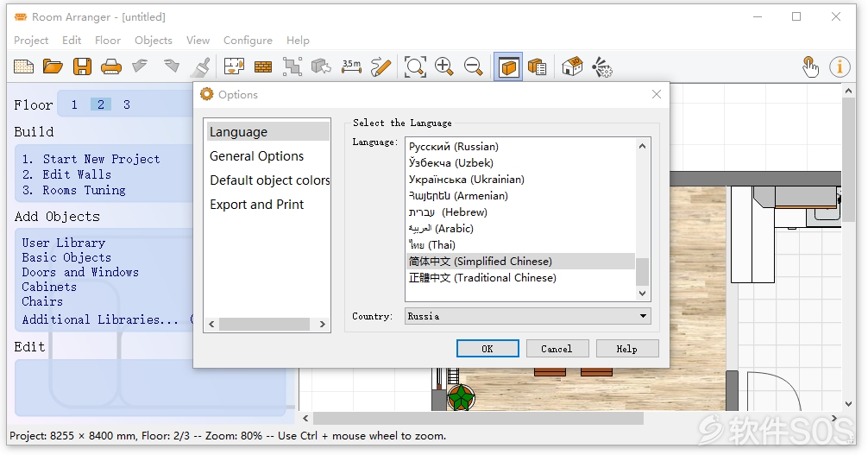Choose Traditional Chinese language entry
Image resolution: width=868 pixels, height=455 pixels.
click(521, 278)
